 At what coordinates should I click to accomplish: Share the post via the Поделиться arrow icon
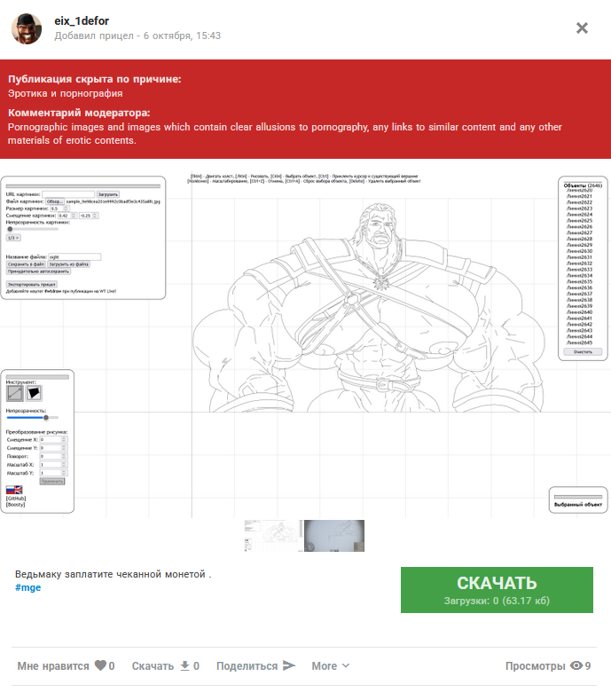pyautogui.click(x=289, y=665)
